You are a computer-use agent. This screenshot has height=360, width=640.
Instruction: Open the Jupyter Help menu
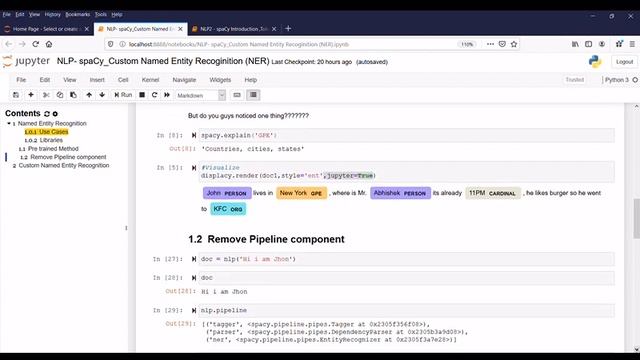251,80
